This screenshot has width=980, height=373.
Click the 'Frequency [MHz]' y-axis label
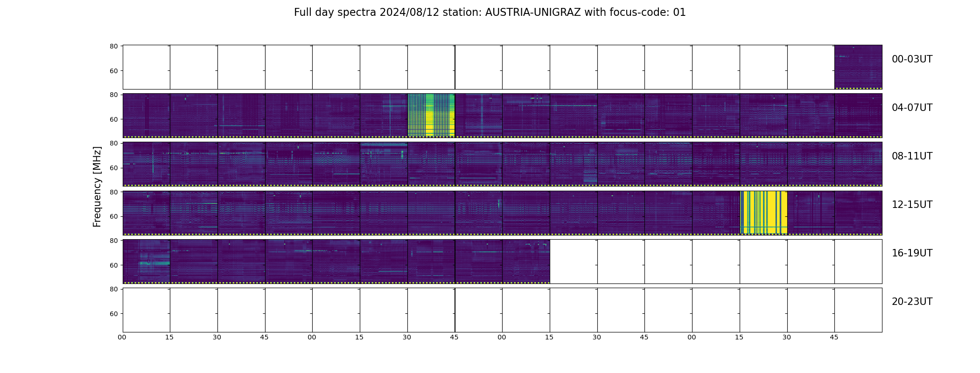(97, 186)
